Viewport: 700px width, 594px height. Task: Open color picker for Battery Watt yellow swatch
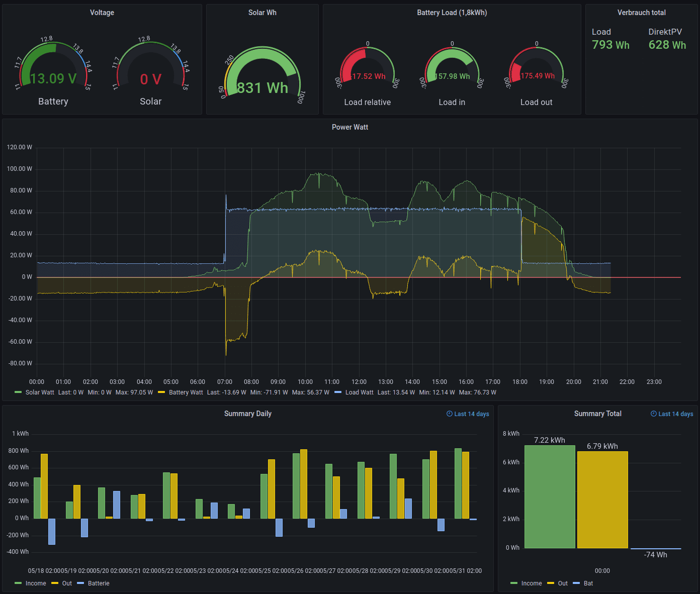coord(161,392)
